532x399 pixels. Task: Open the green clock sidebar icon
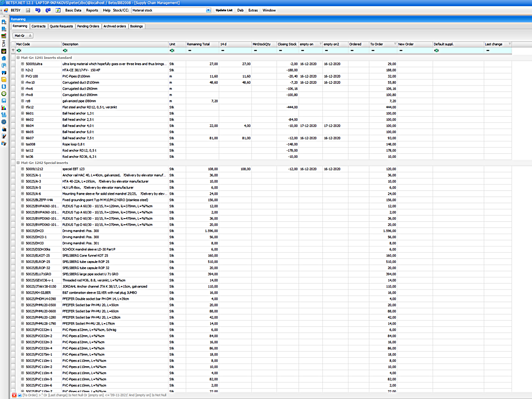click(4, 94)
